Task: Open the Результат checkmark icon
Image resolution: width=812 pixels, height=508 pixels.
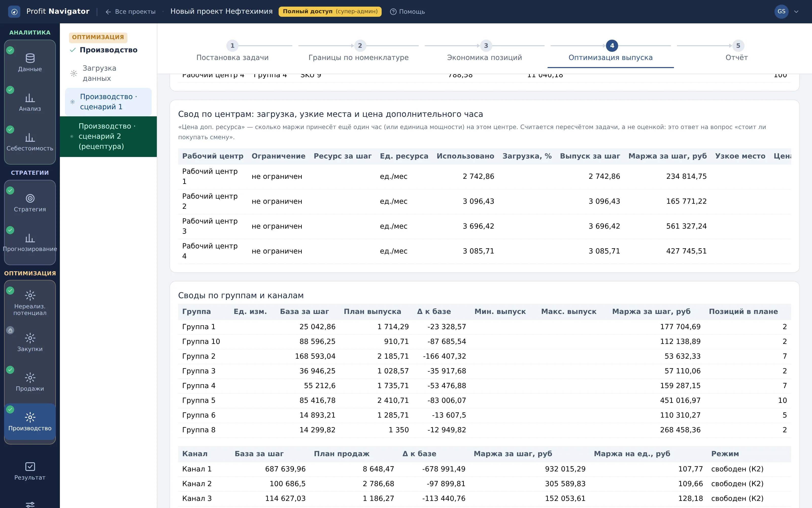Action: pyautogui.click(x=30, y=466)
